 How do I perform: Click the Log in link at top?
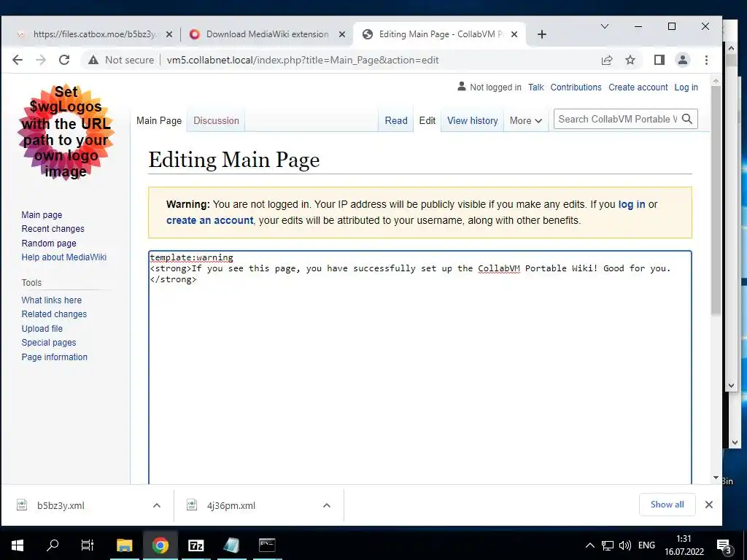[686, 87]
